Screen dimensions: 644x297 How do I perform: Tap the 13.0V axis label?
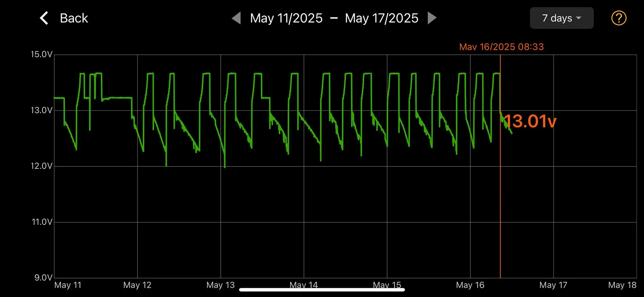coord(42,110)
